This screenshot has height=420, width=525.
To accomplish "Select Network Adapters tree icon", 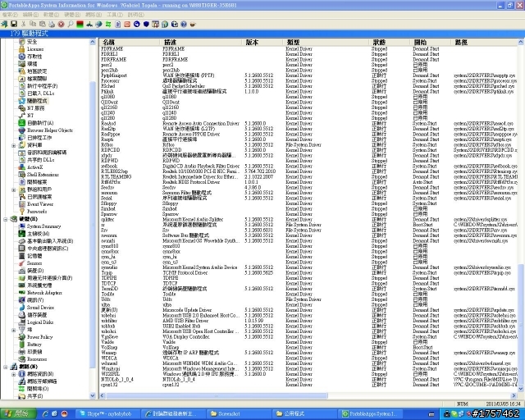I will (x=22, y=293).
